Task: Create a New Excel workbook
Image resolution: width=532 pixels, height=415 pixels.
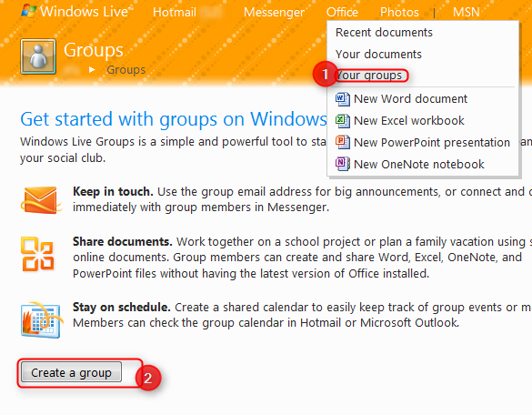Action: (409, 120)
